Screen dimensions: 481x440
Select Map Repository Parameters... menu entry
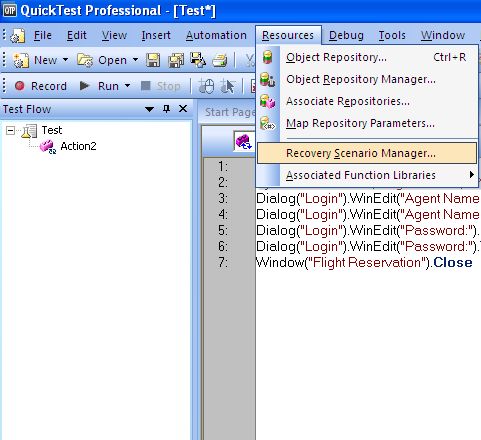pyautogui.click(x=367, y=123)
